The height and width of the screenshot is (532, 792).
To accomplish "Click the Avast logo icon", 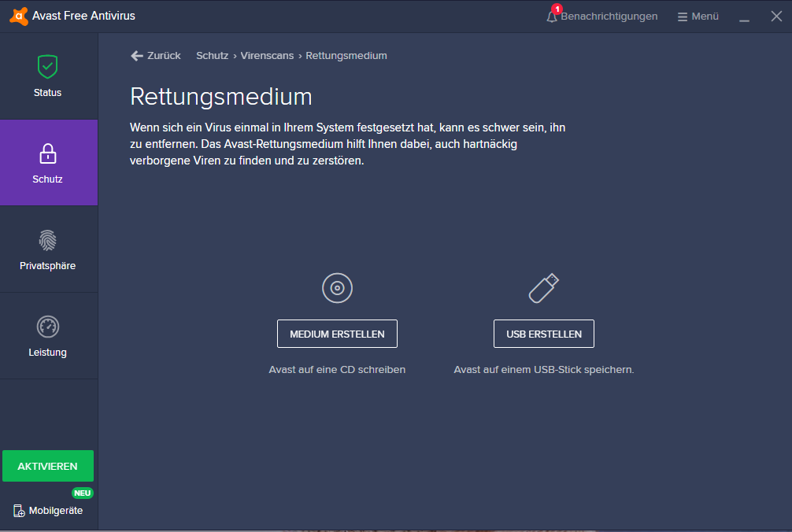I will [x=19, y=17].
